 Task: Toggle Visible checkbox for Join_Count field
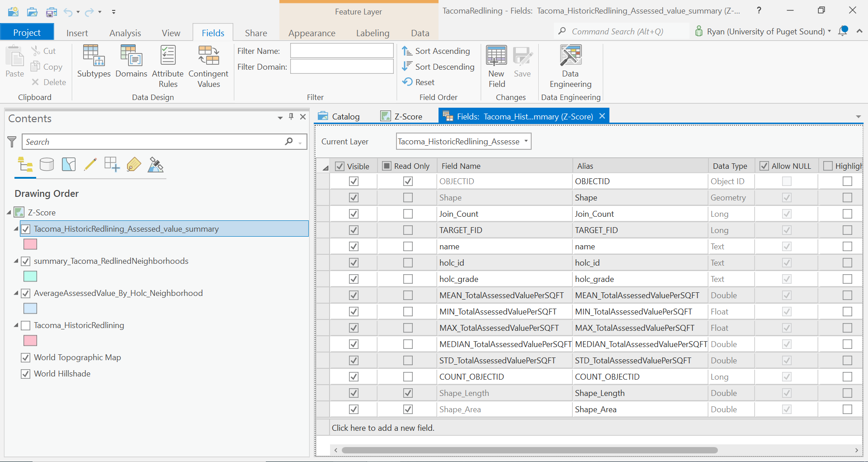pos(354,214)
